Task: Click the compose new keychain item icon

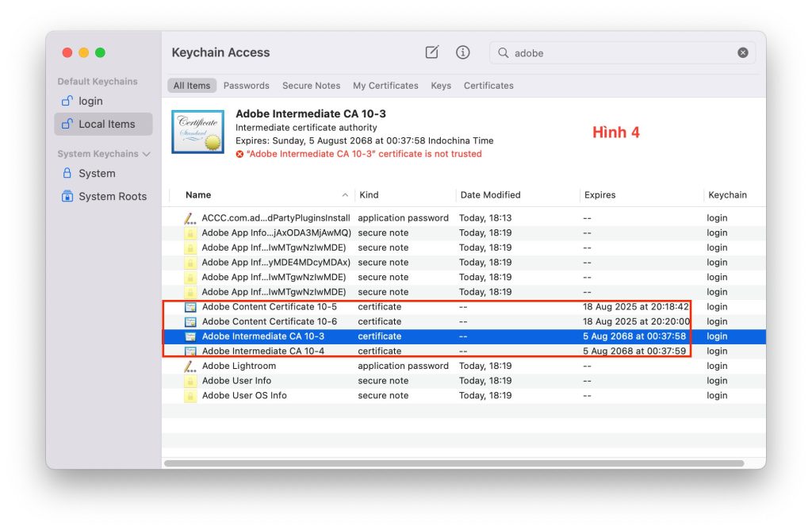Action: (x=432, y=52)
